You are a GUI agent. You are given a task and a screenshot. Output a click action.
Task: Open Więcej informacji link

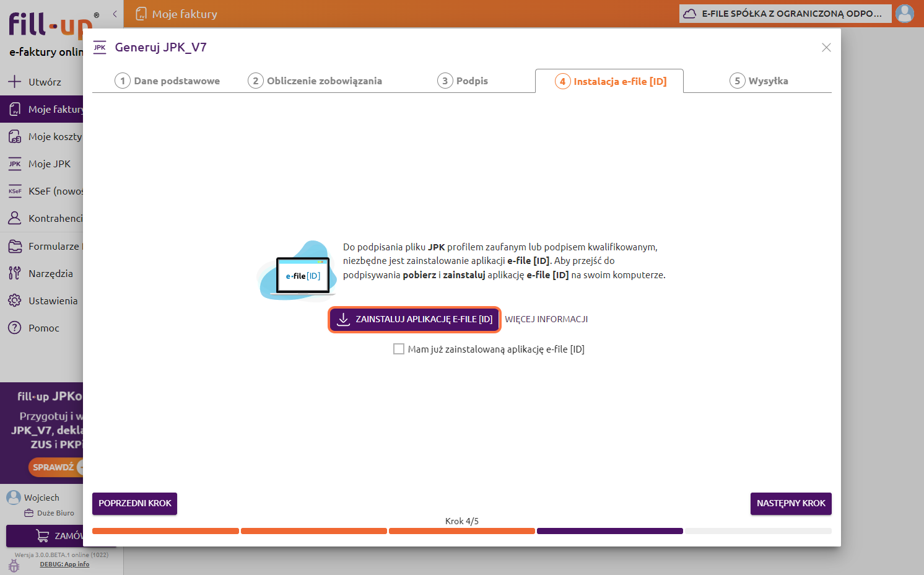[x=546, y=319]
